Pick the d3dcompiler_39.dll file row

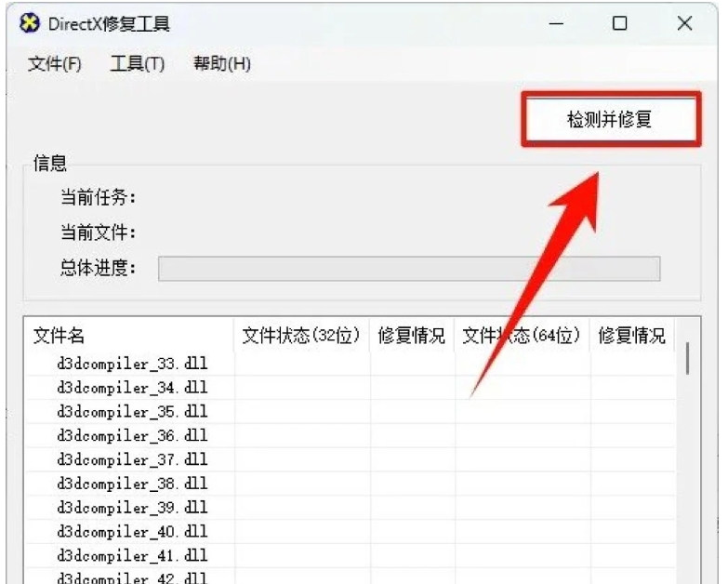pos(131,508)
